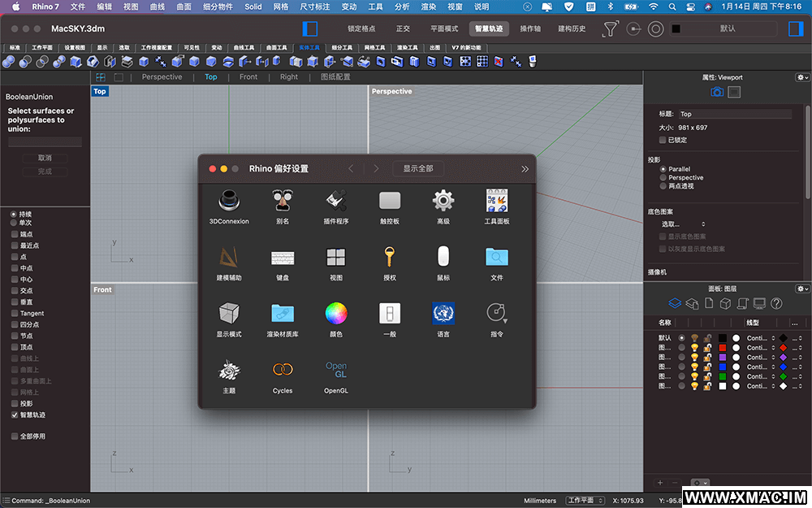
Task: Open the 指令 commands preferences
Action: pos(497,319)
